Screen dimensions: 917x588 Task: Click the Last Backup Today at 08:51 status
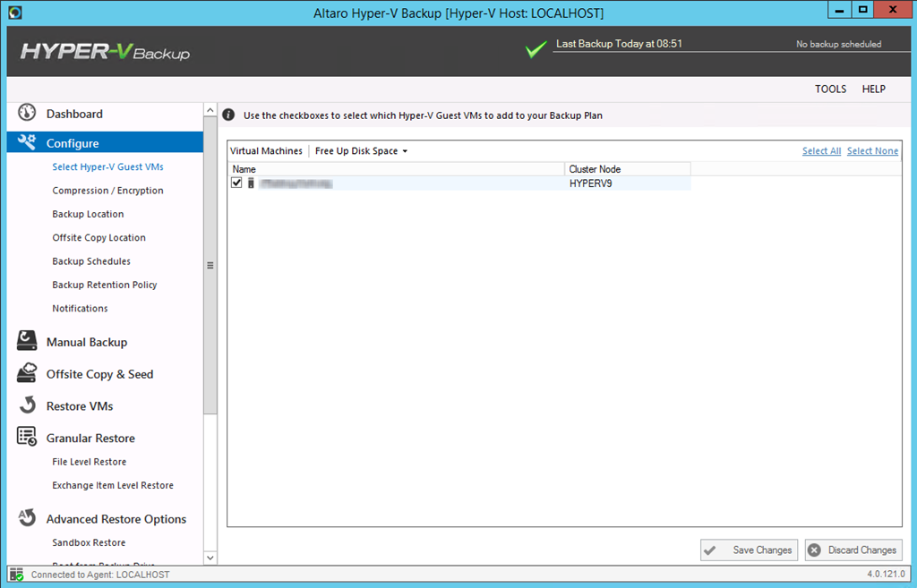coord(619,44)
